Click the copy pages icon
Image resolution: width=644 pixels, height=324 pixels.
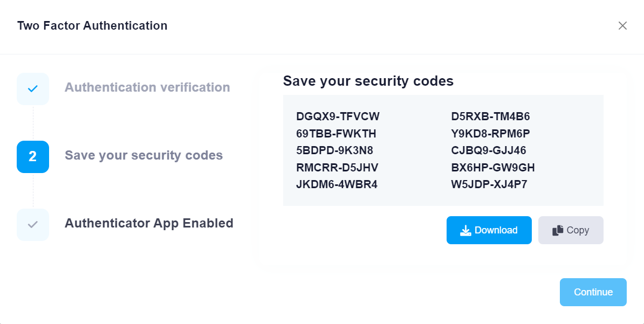coord(558,231)
